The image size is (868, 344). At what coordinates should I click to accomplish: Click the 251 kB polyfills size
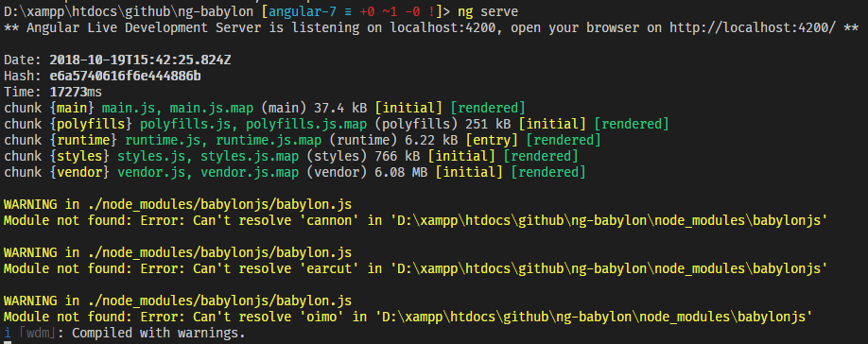(x=488, y=124)
